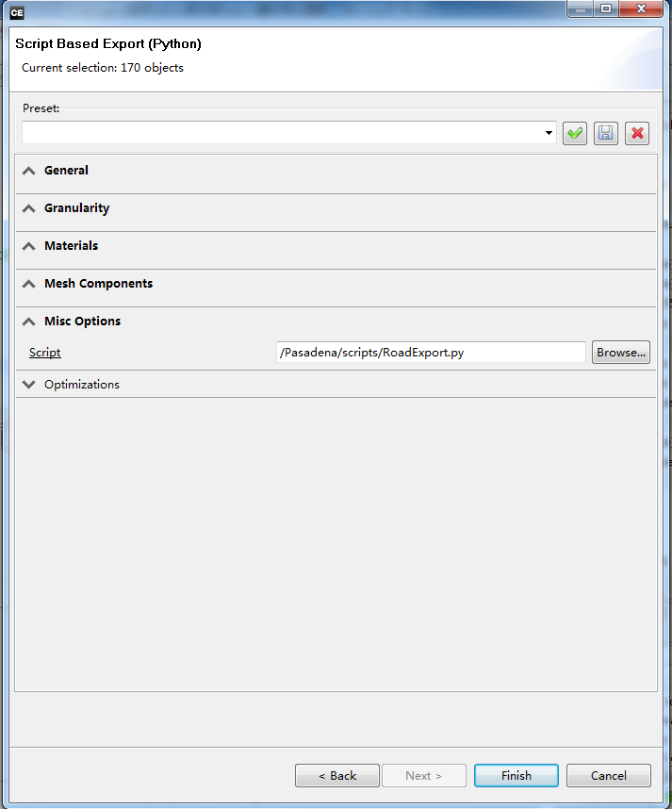This screenshot has width=672, height=809.
Task: Click the CE application icon in title bar
Action: 17,13
